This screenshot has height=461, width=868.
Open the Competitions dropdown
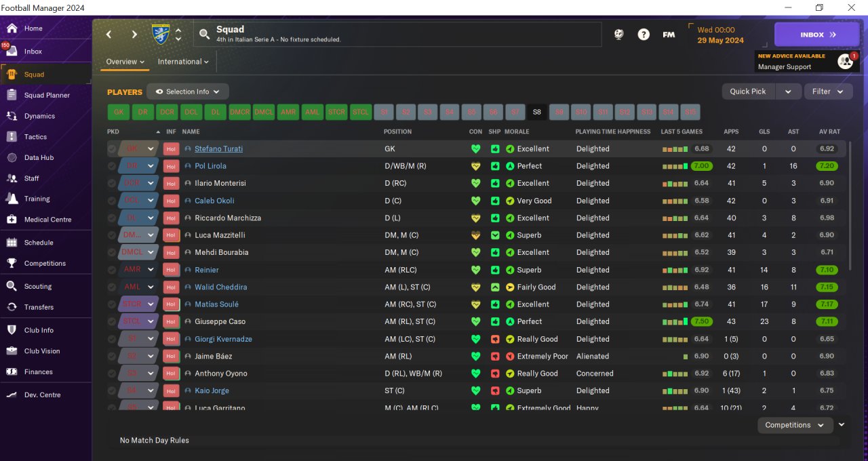795,425
